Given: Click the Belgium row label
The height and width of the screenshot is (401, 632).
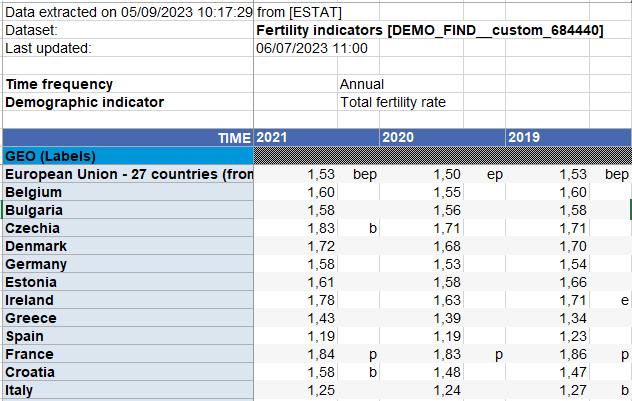Looking at the screenshot, I should pos(34,192).
